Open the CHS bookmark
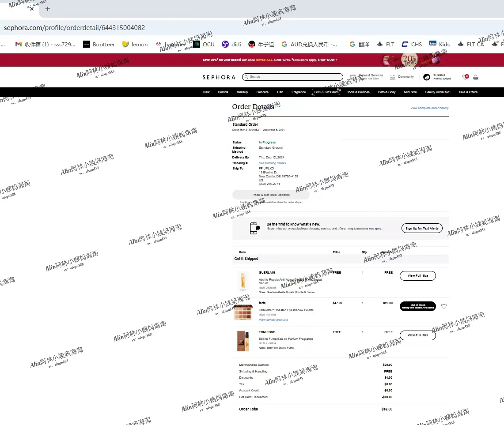This screenshot has height=425, width=504. pos(412,44)
